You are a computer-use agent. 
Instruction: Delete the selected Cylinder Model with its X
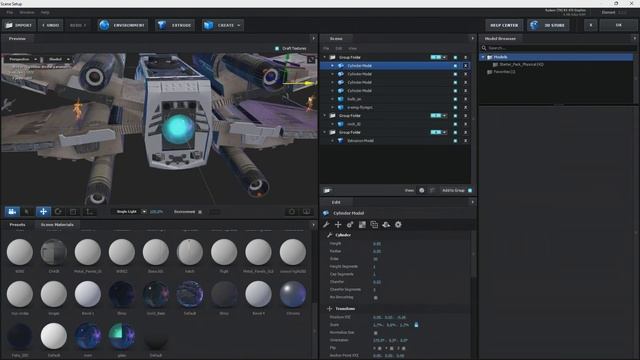click(465, 66)
